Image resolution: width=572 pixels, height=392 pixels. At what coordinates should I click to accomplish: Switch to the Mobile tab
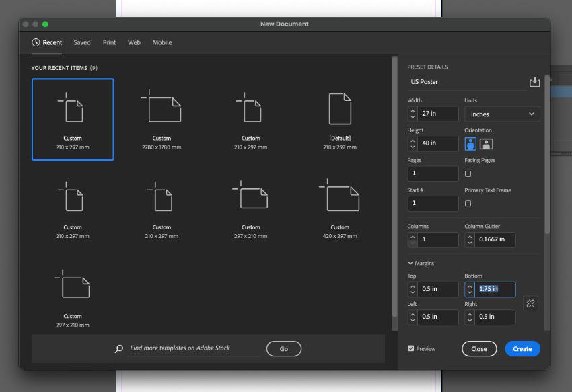(162, 42)
